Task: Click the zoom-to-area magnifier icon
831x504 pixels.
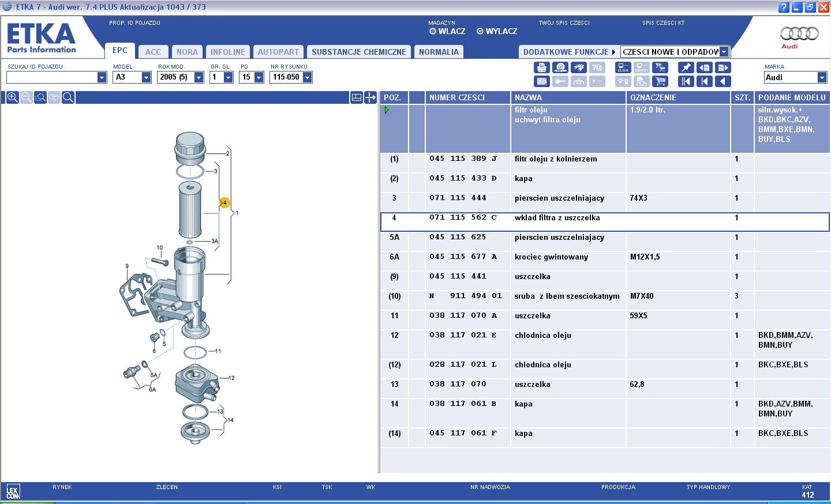Action: pos(40,97)
